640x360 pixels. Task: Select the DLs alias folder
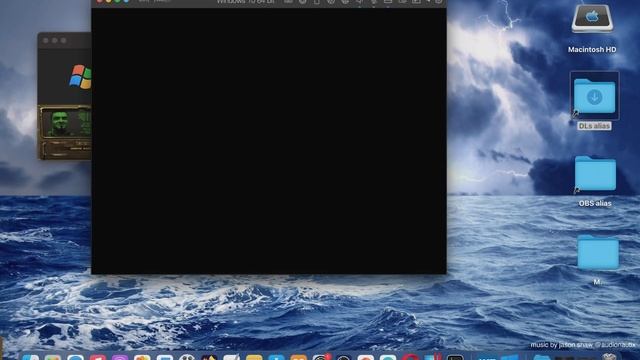tap(594, 96)
